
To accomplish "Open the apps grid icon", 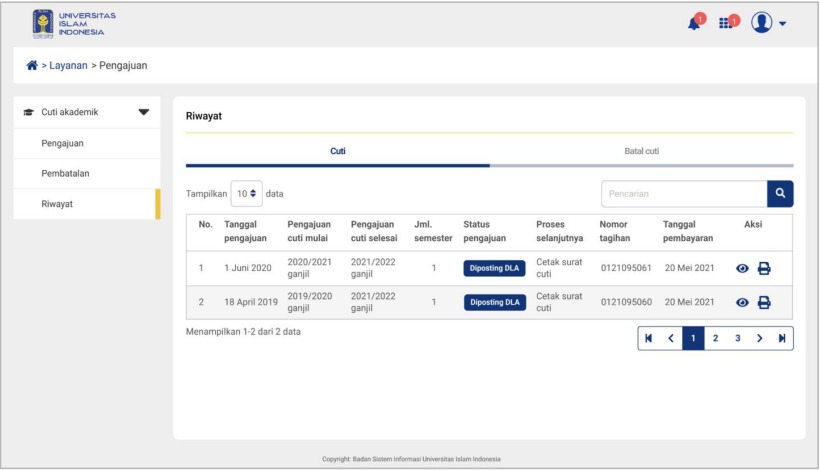I will tap(729, 24).
